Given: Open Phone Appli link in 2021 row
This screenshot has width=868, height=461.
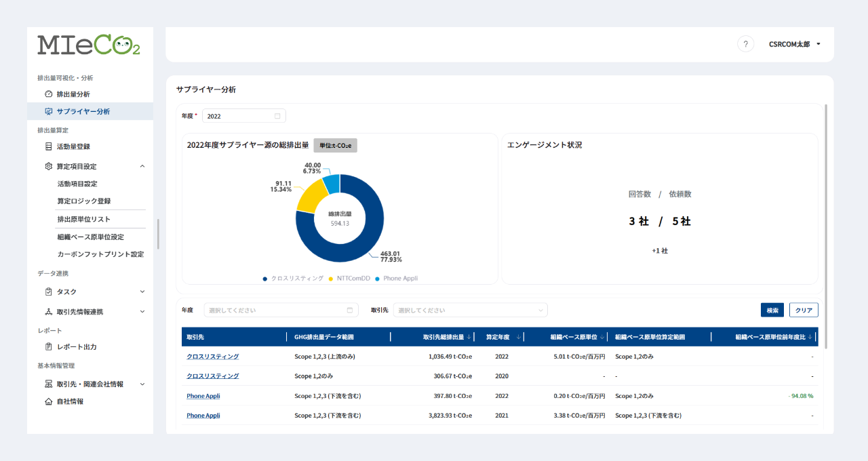Looking at the screenshot, I should point(203,416).
